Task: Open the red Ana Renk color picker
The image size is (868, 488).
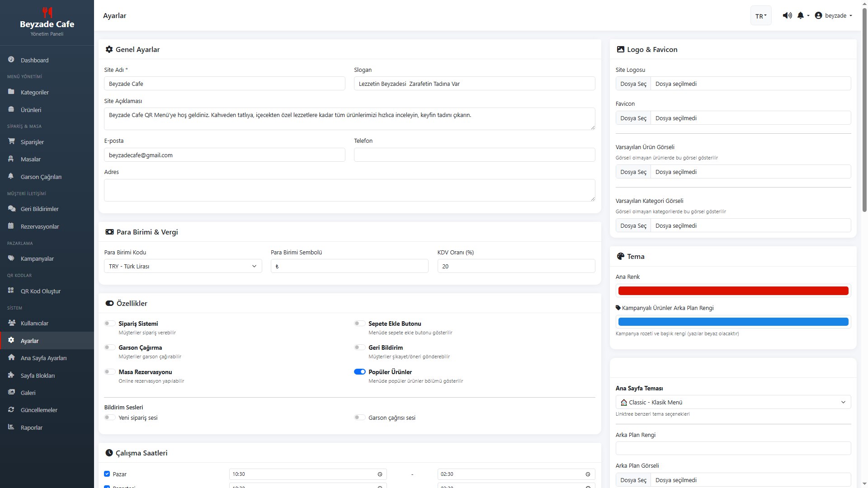Action: point(733,291)
